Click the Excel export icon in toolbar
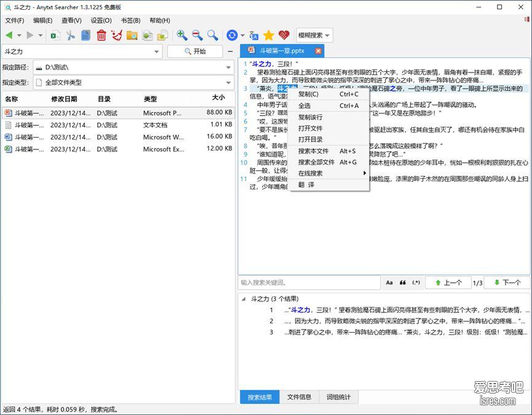The height and width of the screenshot is (415, 532). (x=55, y=36)
